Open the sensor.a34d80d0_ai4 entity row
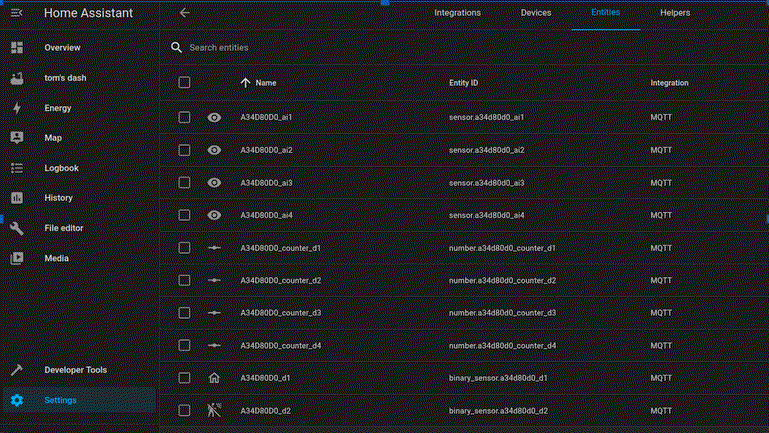 click(486, 215)
